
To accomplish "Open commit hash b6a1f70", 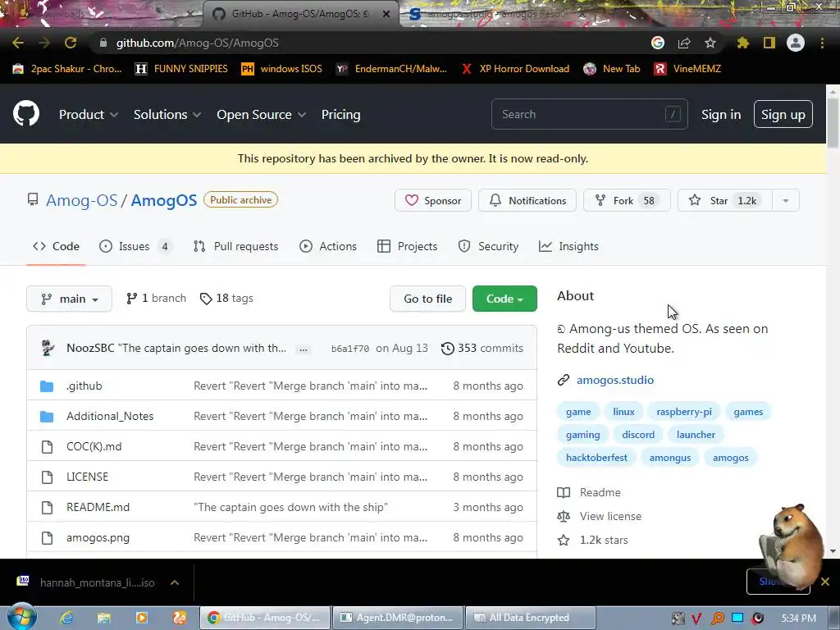I will (349, 349).
